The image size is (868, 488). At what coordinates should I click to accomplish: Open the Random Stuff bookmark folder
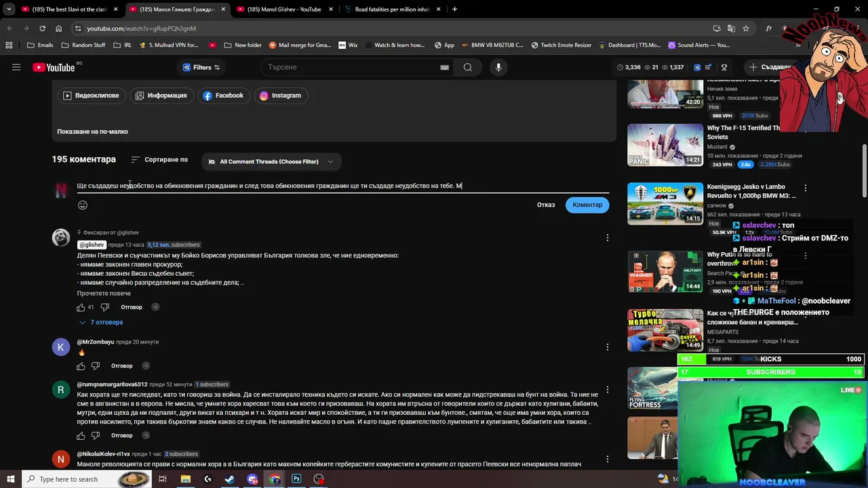(x=83, y=45)
